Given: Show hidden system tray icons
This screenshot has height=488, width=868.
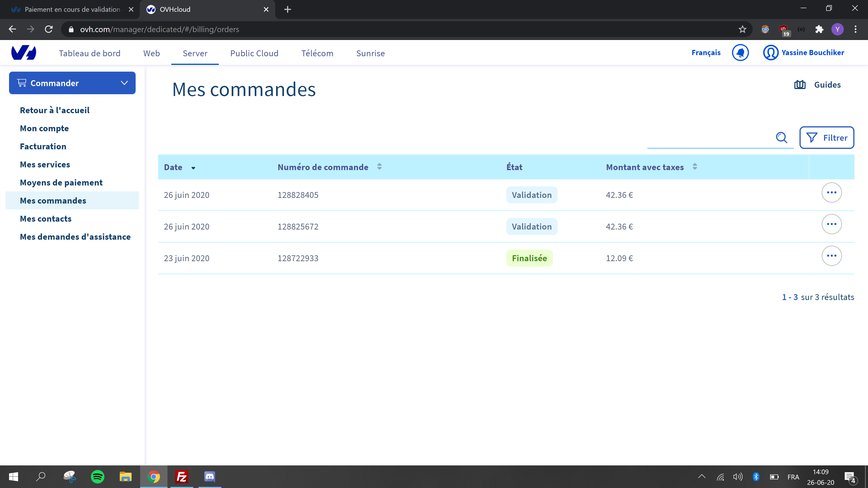Looking at the screenshot, I should (702, 476).
